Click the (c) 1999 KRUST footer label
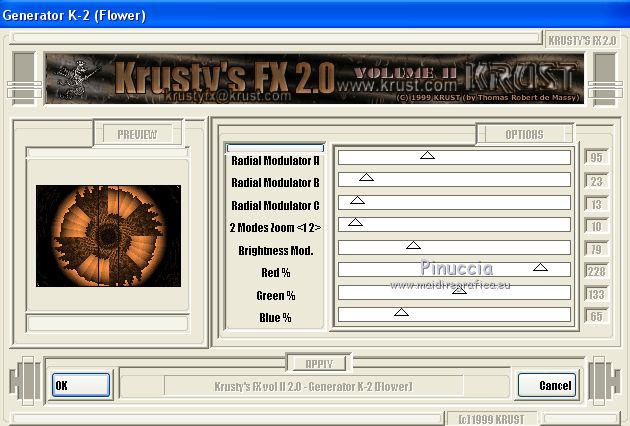630x426 pixels. pos(491,419)
